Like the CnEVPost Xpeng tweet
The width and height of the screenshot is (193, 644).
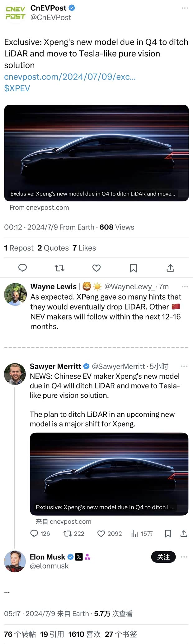click(x=96, y=268)
